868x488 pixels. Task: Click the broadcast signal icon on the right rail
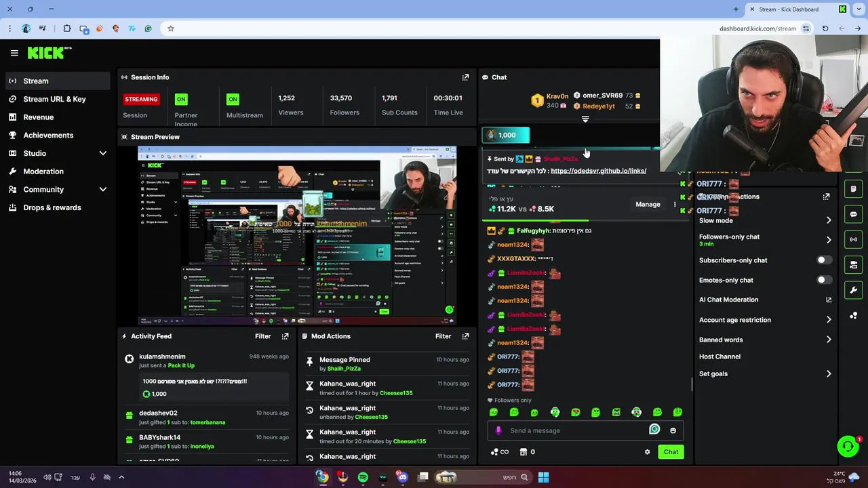pyautogui.click(x=853, y=239)
